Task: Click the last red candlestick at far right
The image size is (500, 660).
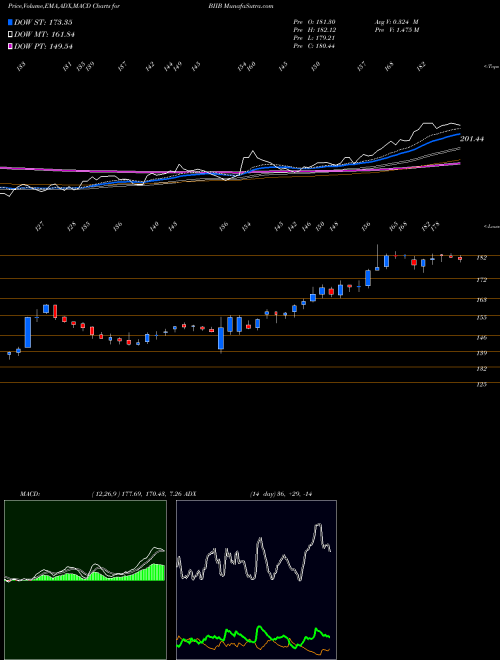Action: [x=460, y=259]
